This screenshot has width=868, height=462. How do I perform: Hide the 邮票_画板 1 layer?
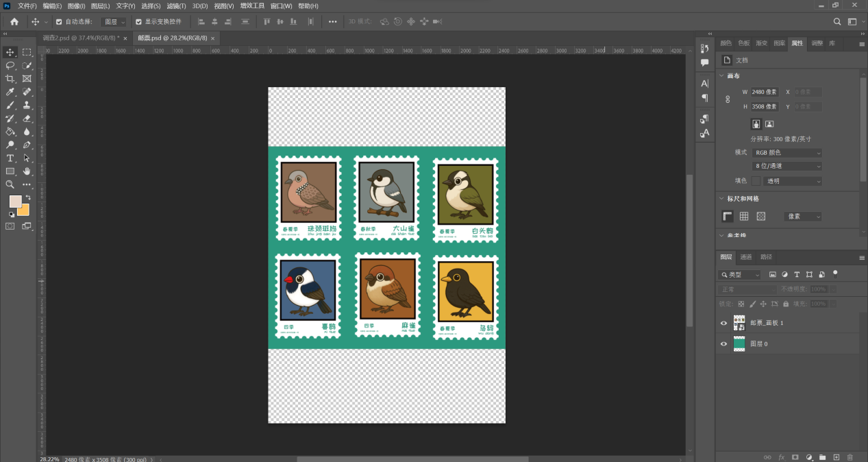tap(723, 323)
